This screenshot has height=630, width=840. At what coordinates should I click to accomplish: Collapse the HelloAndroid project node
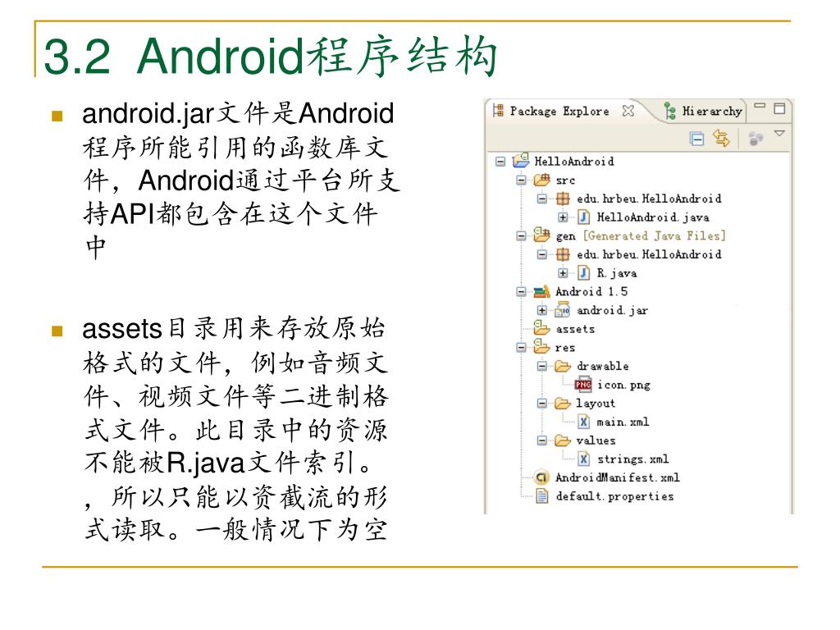500,162
